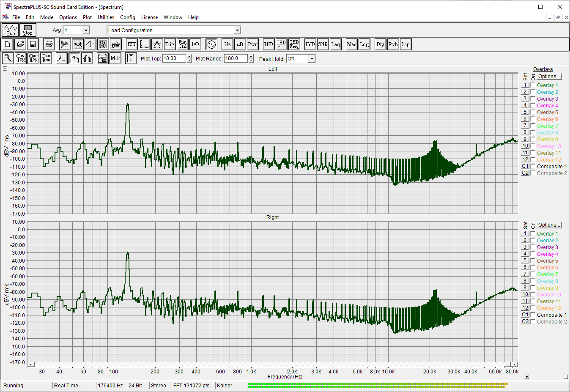Click Set 1 button in Right overlays
This screenshot has width=570, height=392.
525,233
